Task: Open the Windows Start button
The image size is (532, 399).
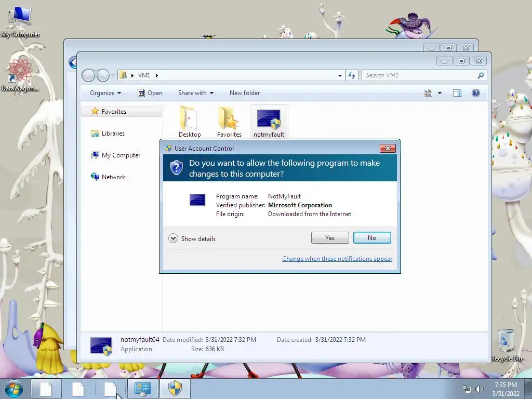Action: point(14,389)
